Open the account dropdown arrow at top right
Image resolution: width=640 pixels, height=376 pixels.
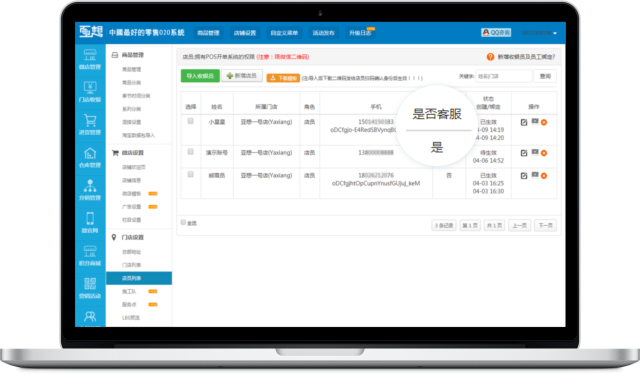click(555, 33)
